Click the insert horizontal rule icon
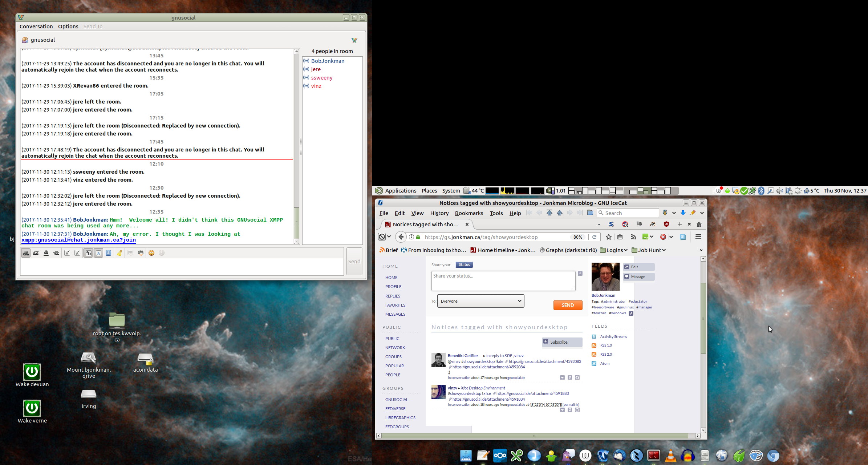 [x=141, y=253]
